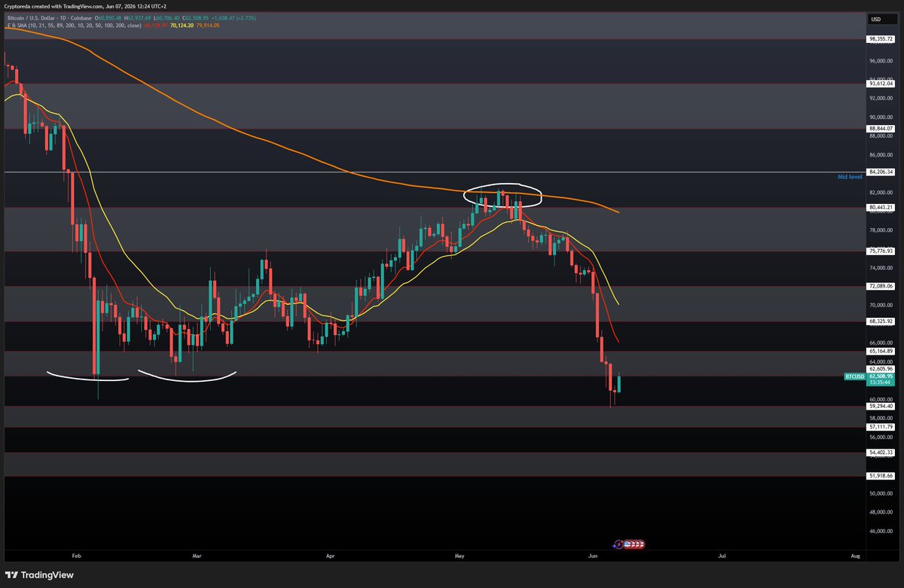Click the 96,000.00 price axis label
The width and height of the screenshot is (904, 588).
[881, 61]
